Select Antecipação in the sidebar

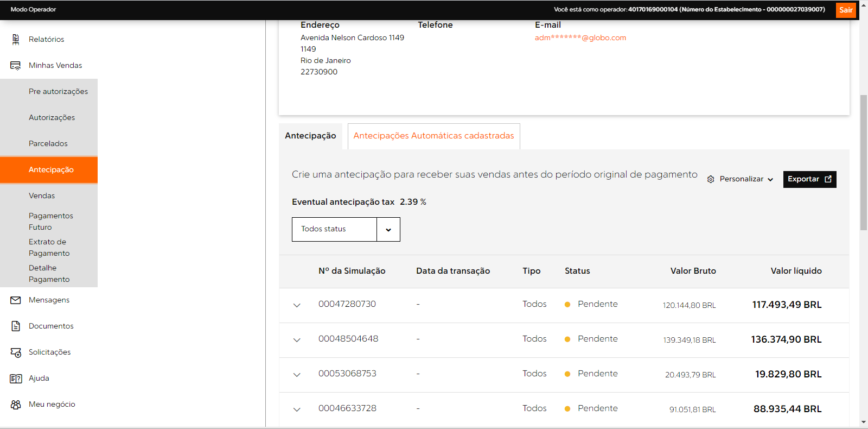[49, 169]
